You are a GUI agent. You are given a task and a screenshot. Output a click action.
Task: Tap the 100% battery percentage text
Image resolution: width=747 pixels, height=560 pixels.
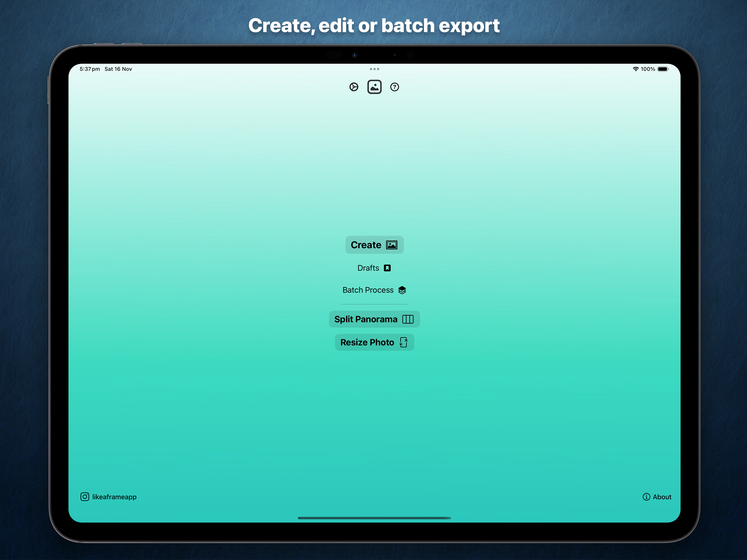648,69
